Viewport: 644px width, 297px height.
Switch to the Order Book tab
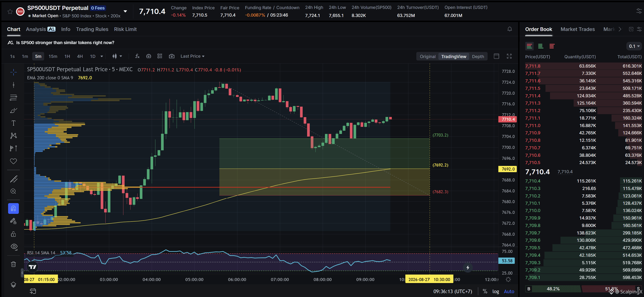click(x=538, y=29)
